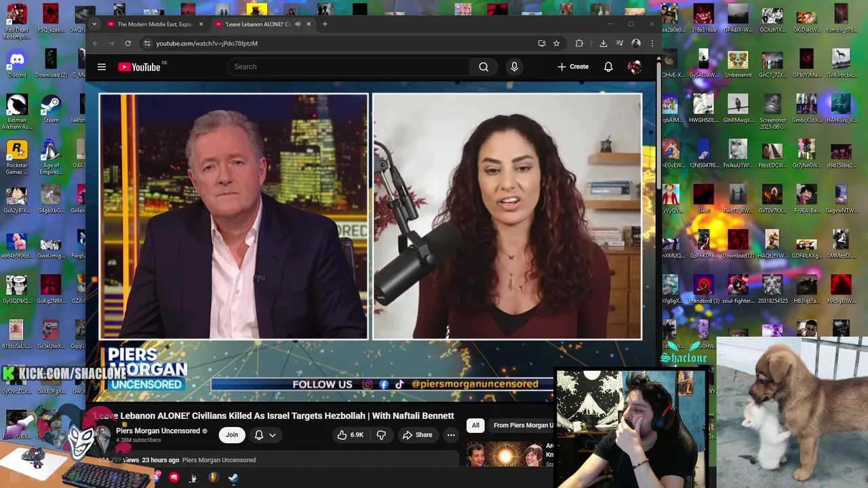Image resolution: width=868 pixels, height=488 pixels.
Task: Click the Share button
Action: click(417, 435)
